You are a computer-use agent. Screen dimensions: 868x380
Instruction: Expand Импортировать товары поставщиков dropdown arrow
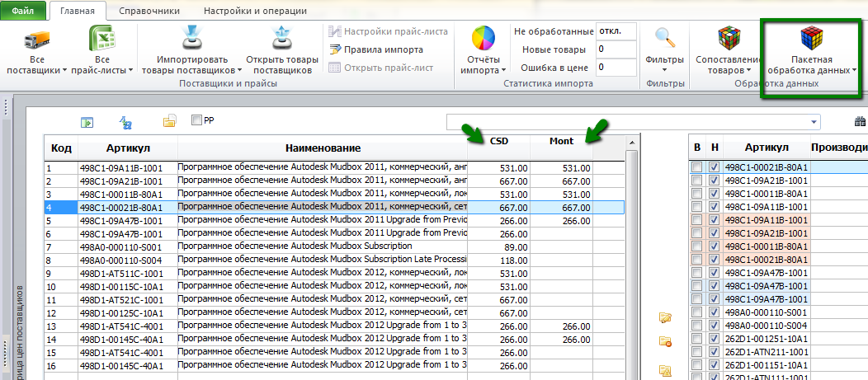tap(240, 71)
